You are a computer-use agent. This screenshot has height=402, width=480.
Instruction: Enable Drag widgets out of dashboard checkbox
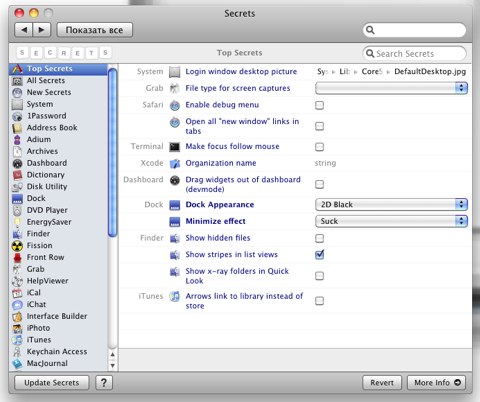click(x=319, y=184)
